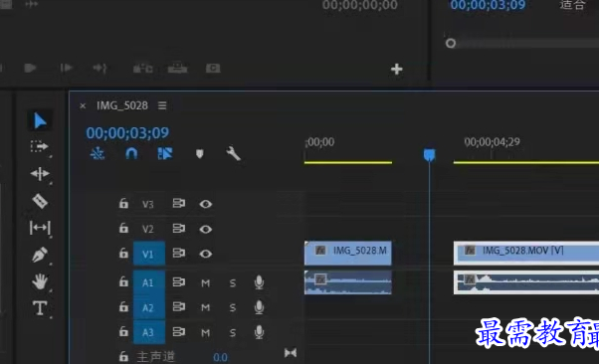Enable voice-over record on A2

[x=259, y=307]
